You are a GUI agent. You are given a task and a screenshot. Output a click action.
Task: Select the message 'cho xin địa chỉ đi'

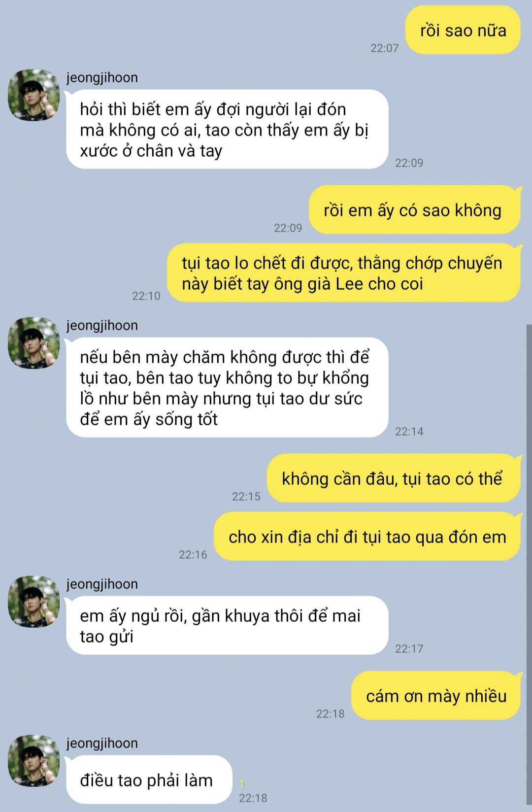367,537
